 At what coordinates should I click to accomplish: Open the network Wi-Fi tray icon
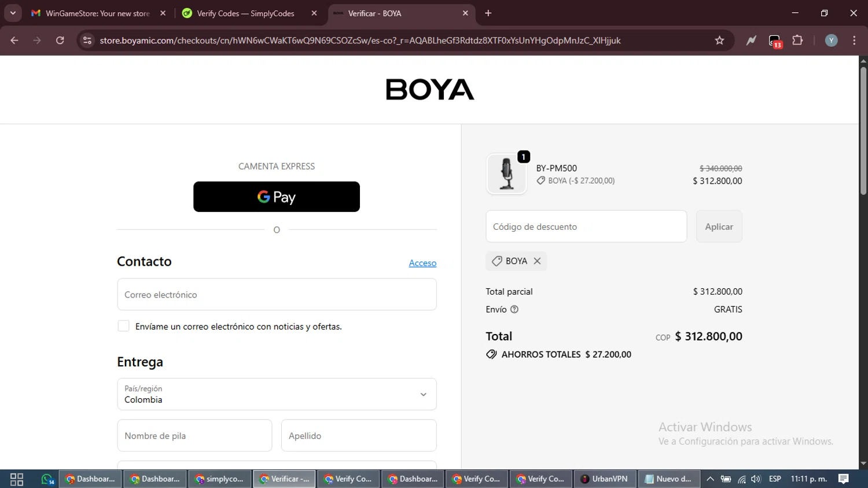click(741, 479)
